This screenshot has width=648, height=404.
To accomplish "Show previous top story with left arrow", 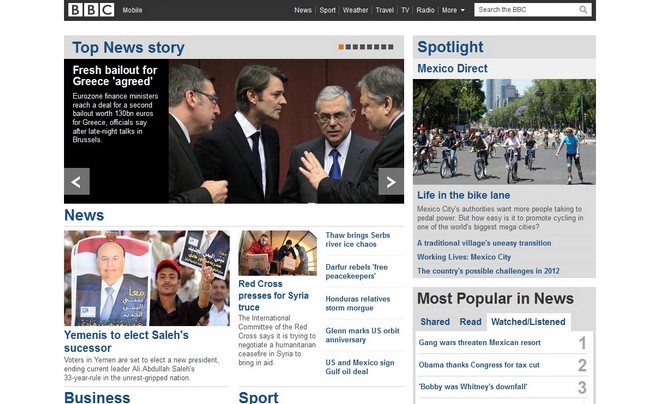I will pos(76,182).
